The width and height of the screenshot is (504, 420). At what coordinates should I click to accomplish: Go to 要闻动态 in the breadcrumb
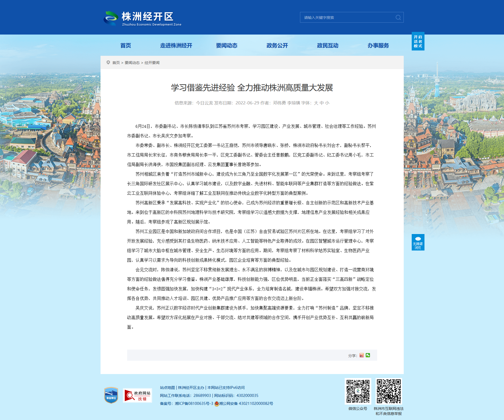pos(132,63)
